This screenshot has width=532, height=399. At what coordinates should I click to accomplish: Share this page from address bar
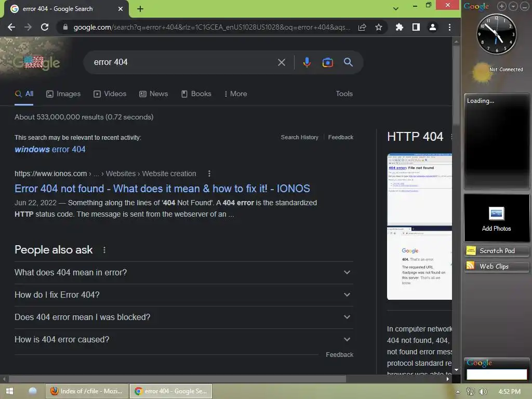tap(362, 27)
